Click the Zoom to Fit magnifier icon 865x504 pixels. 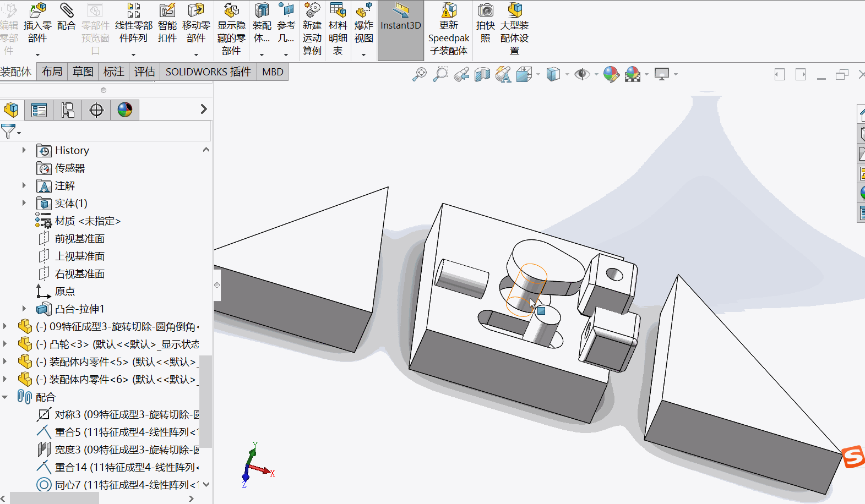pos(420,74)
